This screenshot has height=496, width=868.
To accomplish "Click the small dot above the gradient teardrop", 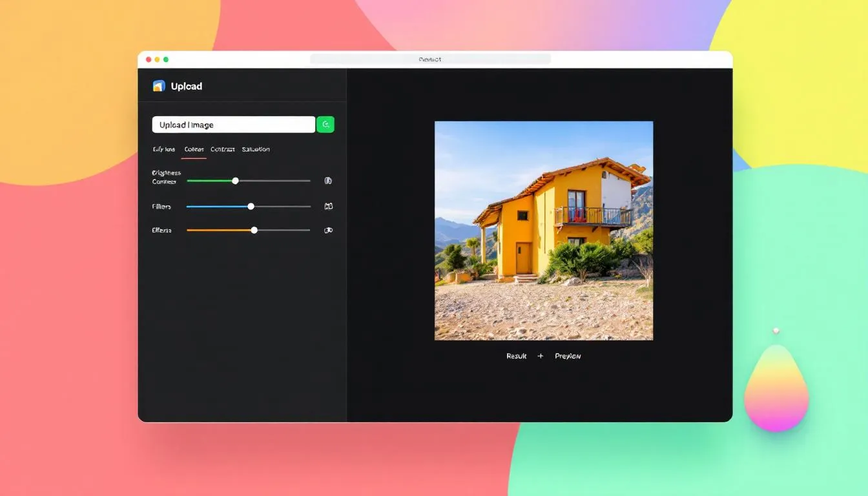I will [x=776, y=330].
